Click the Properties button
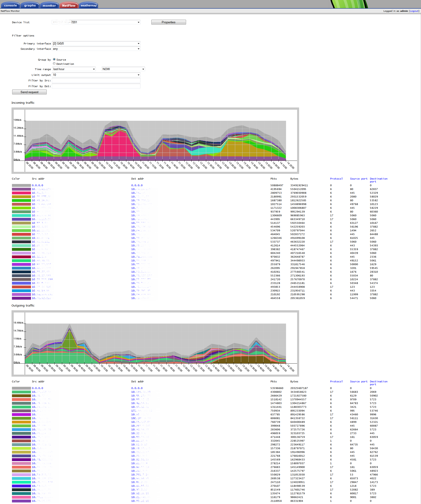The width and height of the screenshot is (421, 504). pos(168,22)
